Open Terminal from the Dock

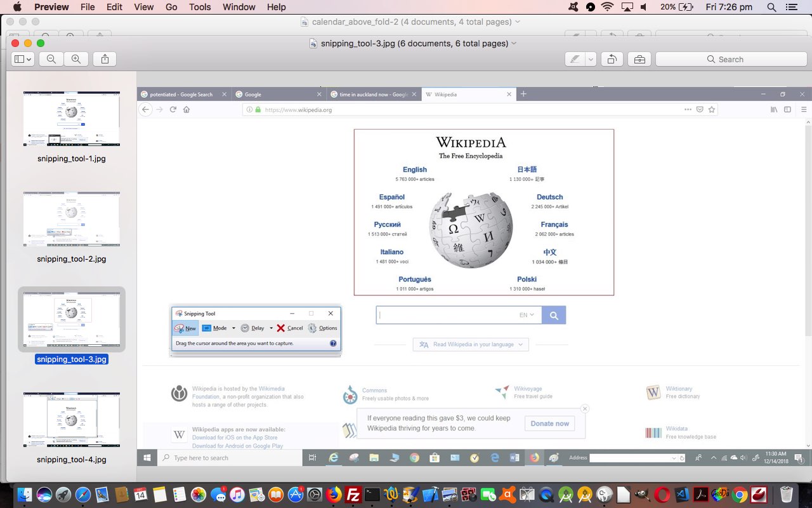(x=372, y=495)
